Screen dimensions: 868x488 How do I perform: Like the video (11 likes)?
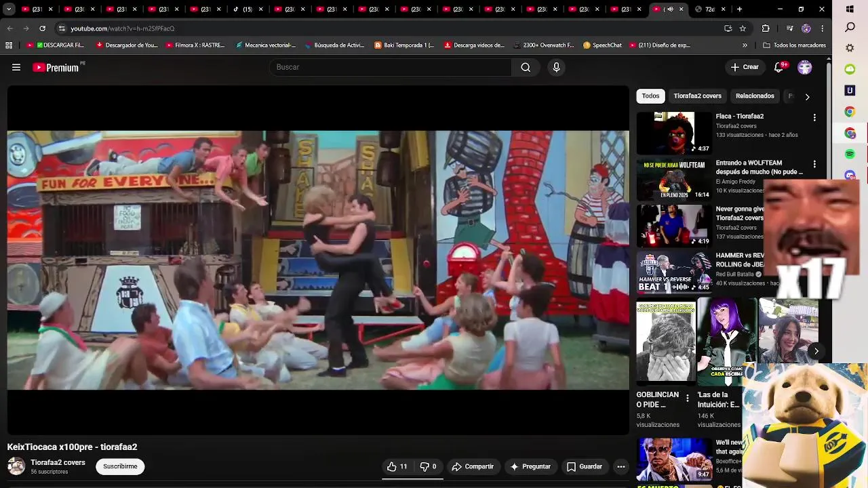[397, 466]
